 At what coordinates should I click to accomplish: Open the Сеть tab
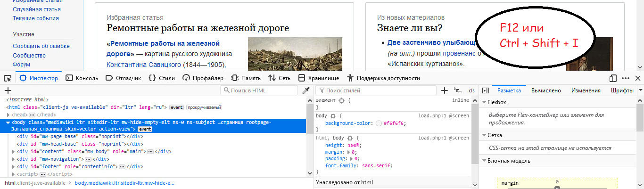click(x=279, y=78)
